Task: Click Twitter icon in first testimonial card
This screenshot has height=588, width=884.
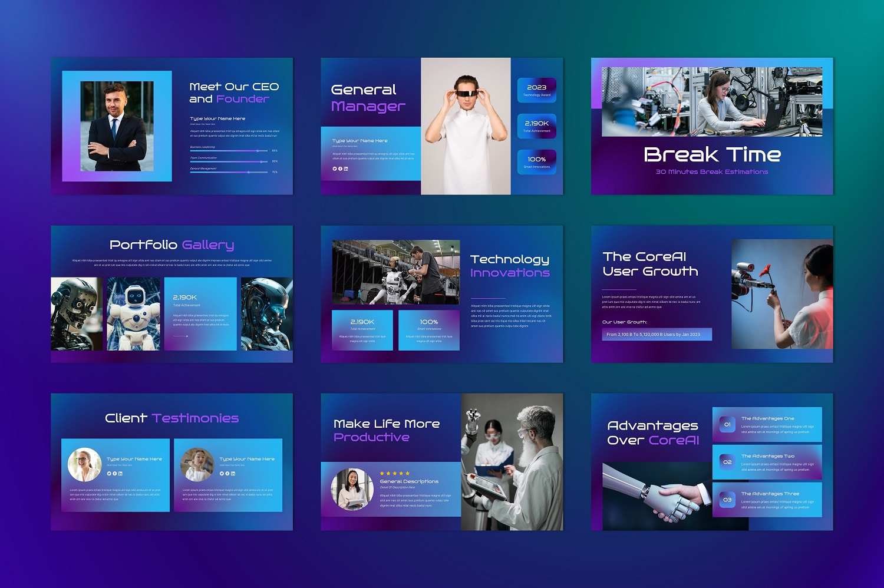Action: pyautogui.click(x=109, y=473)
